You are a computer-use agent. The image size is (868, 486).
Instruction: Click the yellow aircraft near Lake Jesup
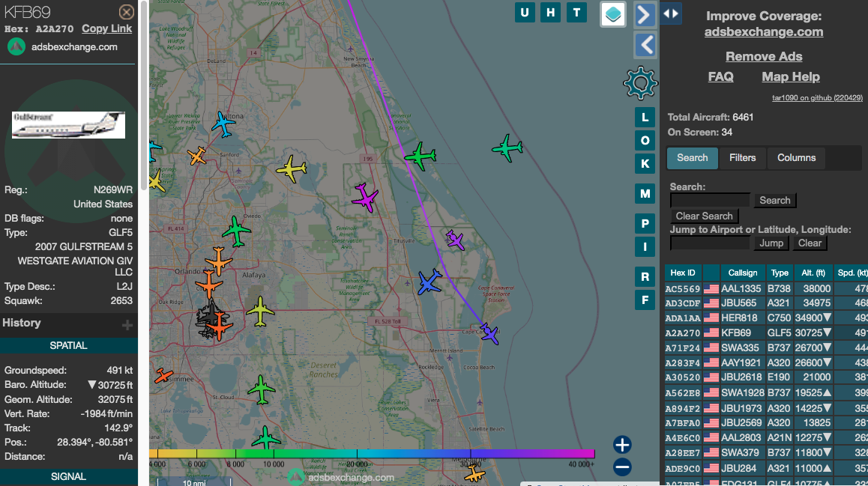tap(291, 169)
